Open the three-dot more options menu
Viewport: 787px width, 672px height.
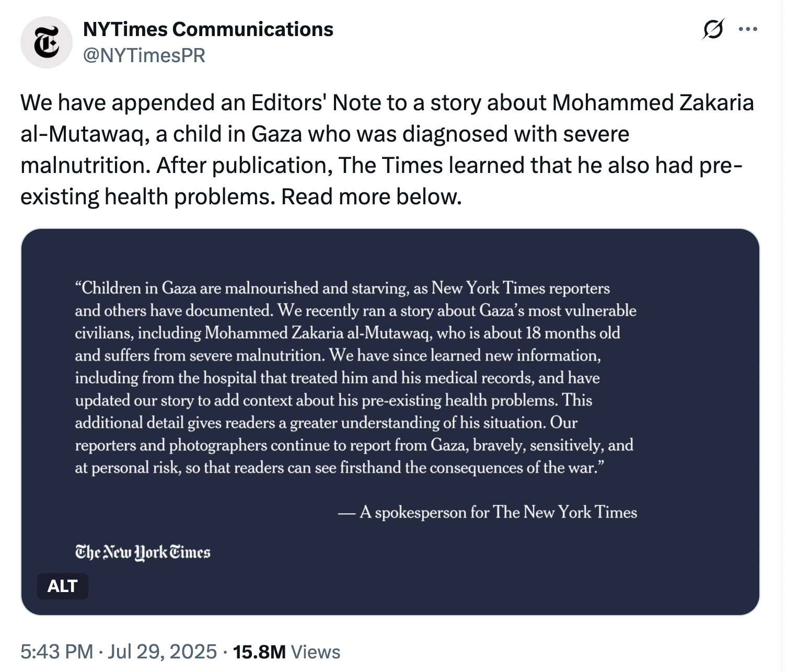pyautogui.click(x=748, y=29)
